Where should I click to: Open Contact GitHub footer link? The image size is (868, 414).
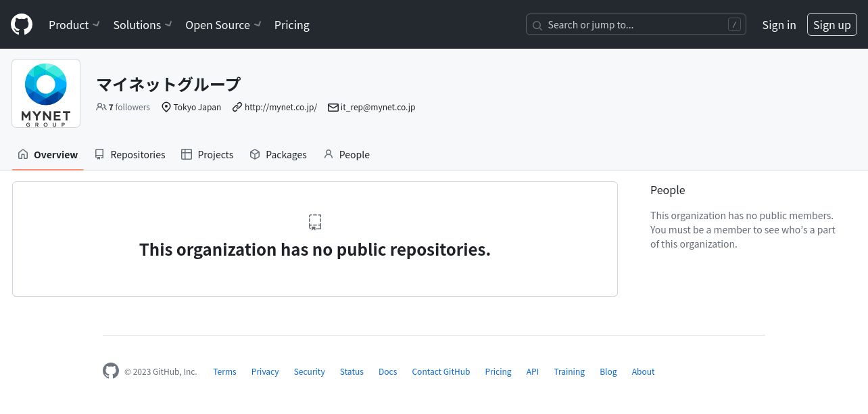point(441,371)
